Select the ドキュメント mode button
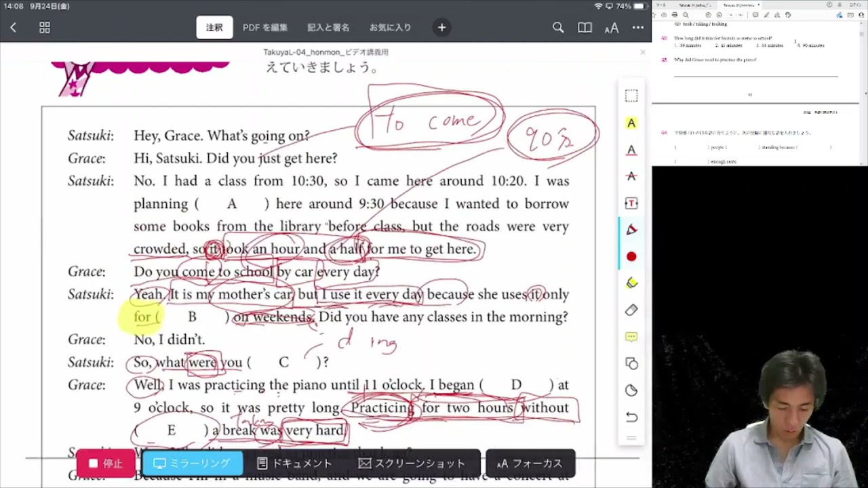This screenshot has height=488, width=868. pyautogui.click(x=295, y=464)
